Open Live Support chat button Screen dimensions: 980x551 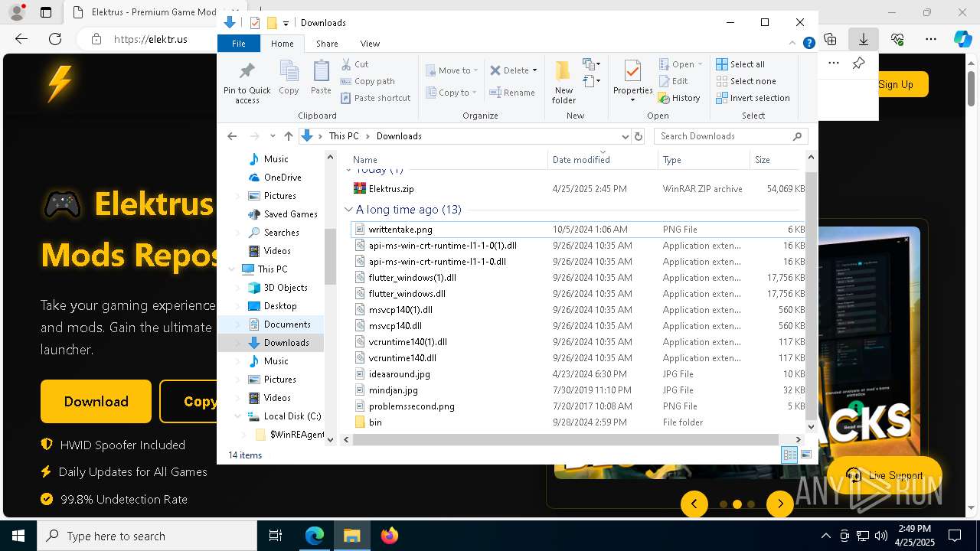click(884, 475)
